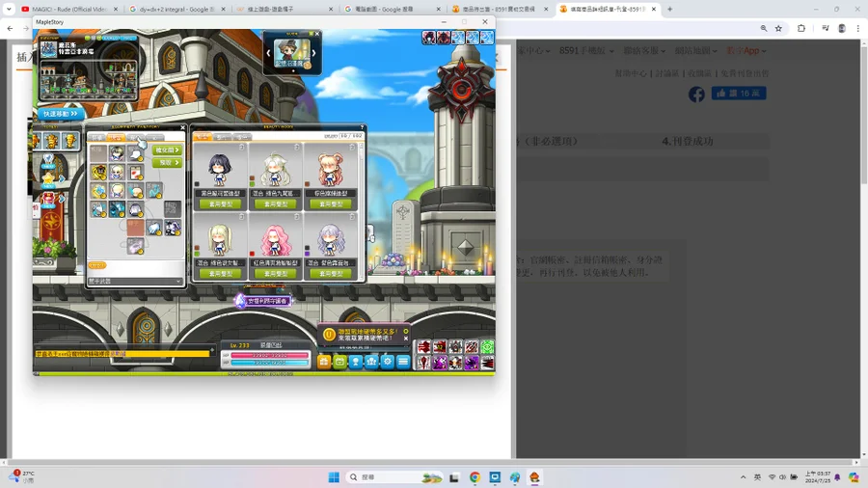Click the Beauty Room vertical scrollbar
868x488 pixels.
coord(362,210)
